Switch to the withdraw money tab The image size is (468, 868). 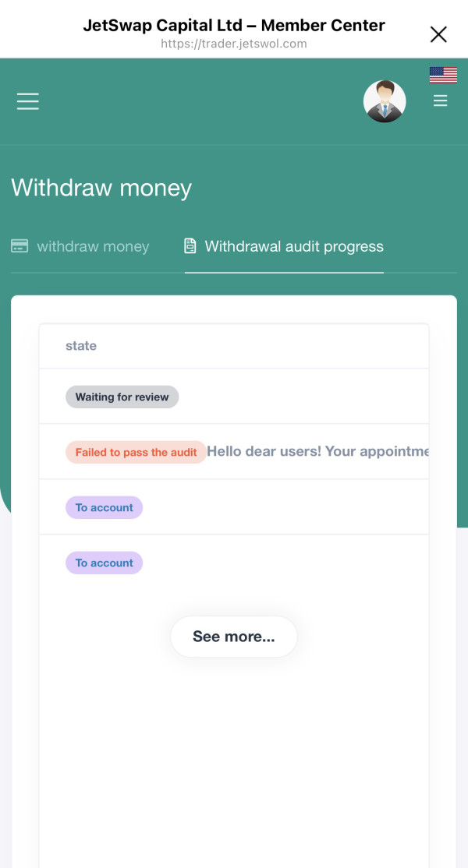[92, 247]
